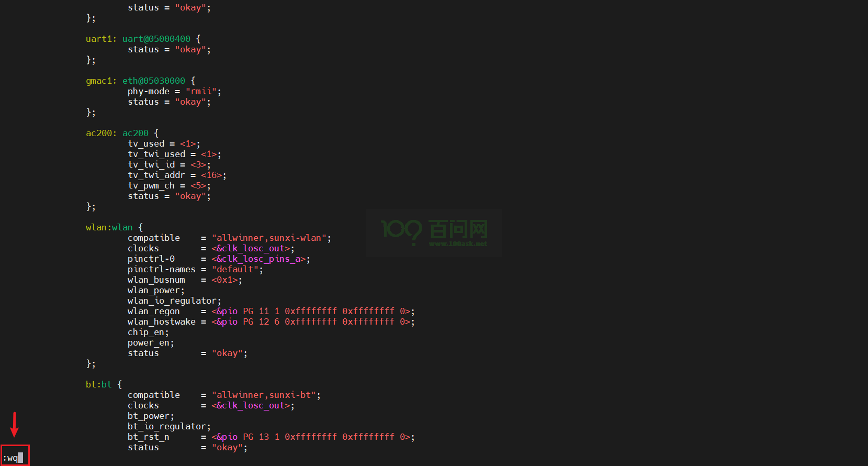Image resolution: width=868 pixels, height=466 pixels.
Task: Click the "allwinner,sunxi-bt" compatible string
Action: point(264,395)
